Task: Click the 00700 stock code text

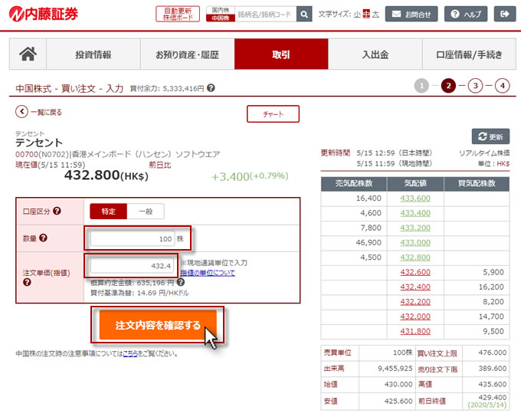Action: coord(27,154)
